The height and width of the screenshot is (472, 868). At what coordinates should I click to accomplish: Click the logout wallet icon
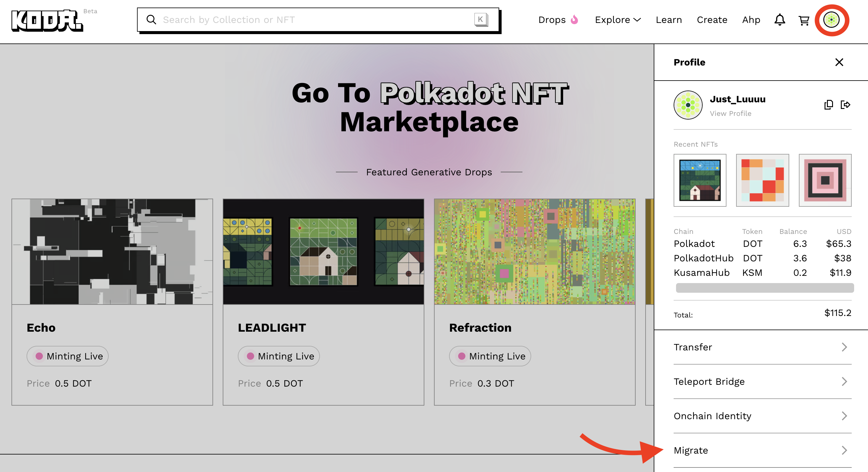tap(845, 105)
